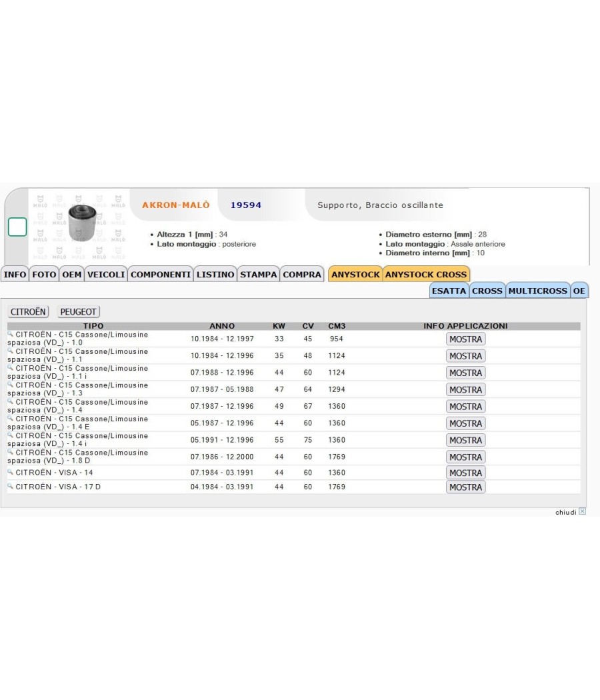Click the chiudi link
The width and height of the screenshot is (600, 700).
pos(565,512)
